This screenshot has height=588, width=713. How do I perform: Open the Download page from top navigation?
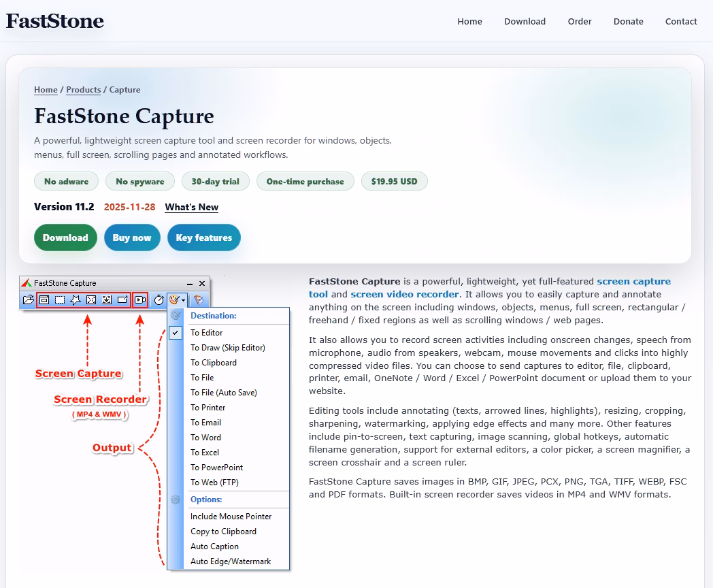tap(525, 21)
